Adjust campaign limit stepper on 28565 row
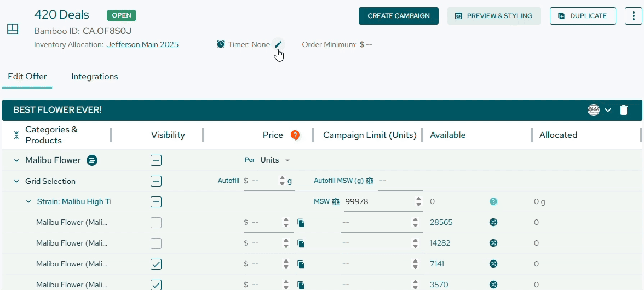644x290 pixels. 415,222
